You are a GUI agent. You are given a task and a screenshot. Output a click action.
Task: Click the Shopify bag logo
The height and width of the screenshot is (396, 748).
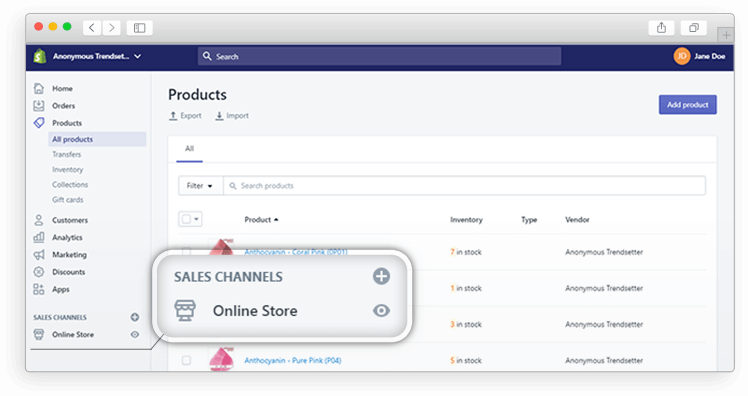point(40,56)
